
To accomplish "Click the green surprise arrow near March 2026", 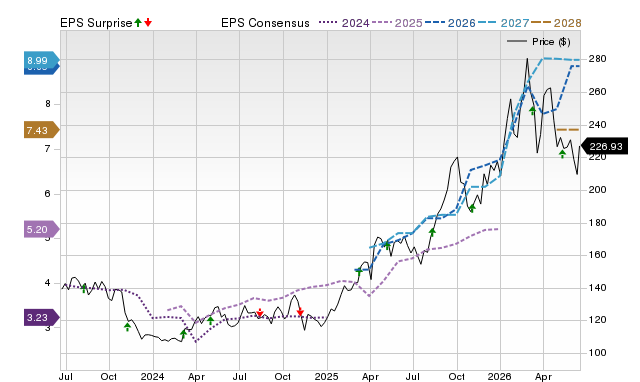I will pyautogui.click(x=532, y=110).
